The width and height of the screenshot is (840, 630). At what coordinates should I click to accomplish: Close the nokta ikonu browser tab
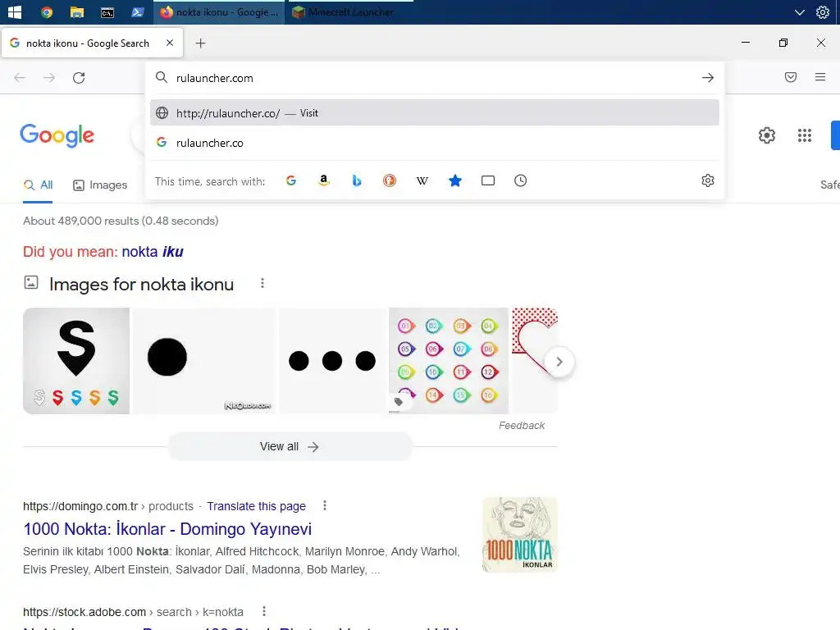[x=170, y=43]
